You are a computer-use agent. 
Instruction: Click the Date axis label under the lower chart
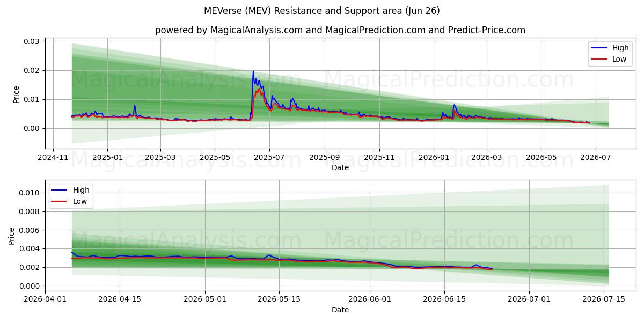click(340, 310)
